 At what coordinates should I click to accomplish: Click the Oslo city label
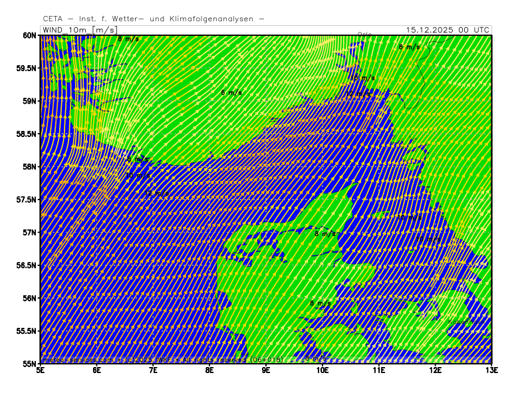coord(364,35)
